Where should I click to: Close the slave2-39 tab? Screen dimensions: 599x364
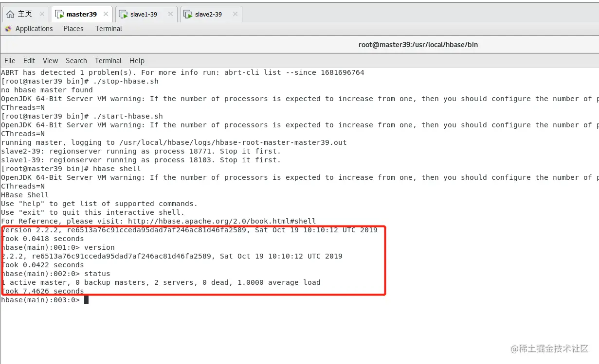[235, 14]
